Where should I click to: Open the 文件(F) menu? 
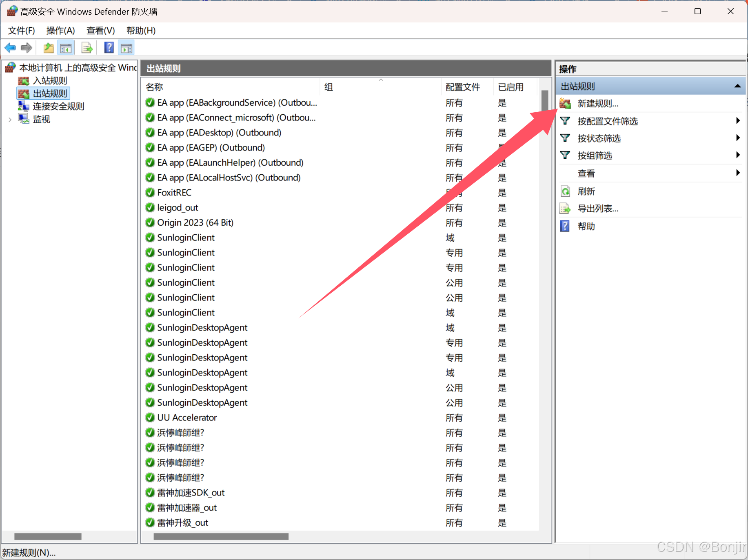(22, 31)
